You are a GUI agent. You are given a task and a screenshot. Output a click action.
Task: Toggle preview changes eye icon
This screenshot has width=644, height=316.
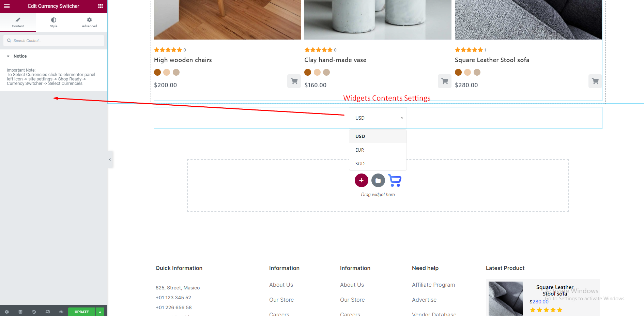pos(61,312)
